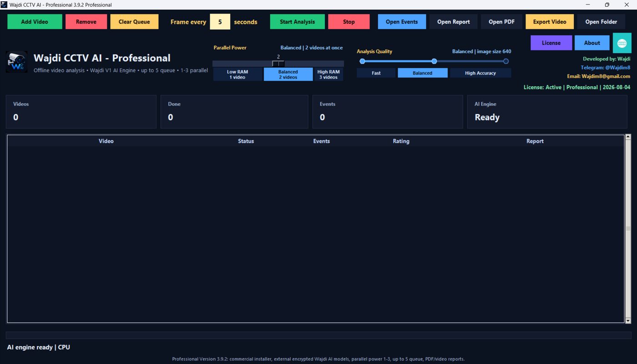The image size is (637, 364).
Task: Click the Open Report button
Action: click(454, 22)
